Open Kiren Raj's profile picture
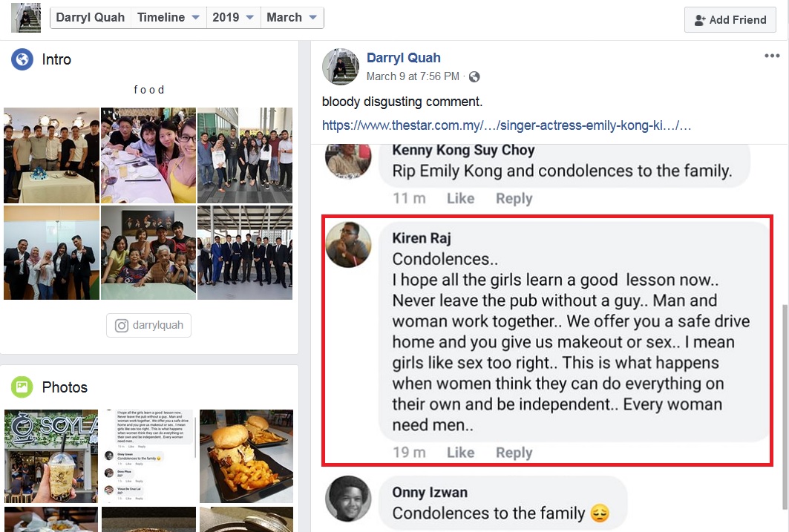789x532 pixels. coord(348,245)
